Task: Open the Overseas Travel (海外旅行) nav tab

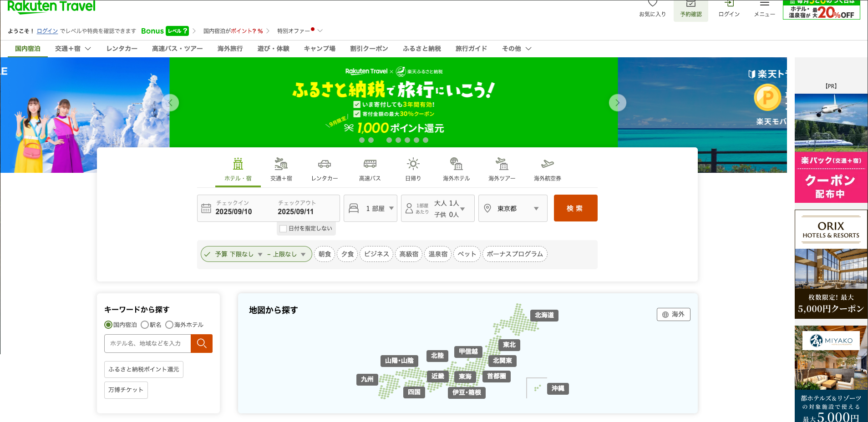Action: (x=230, y=49)
